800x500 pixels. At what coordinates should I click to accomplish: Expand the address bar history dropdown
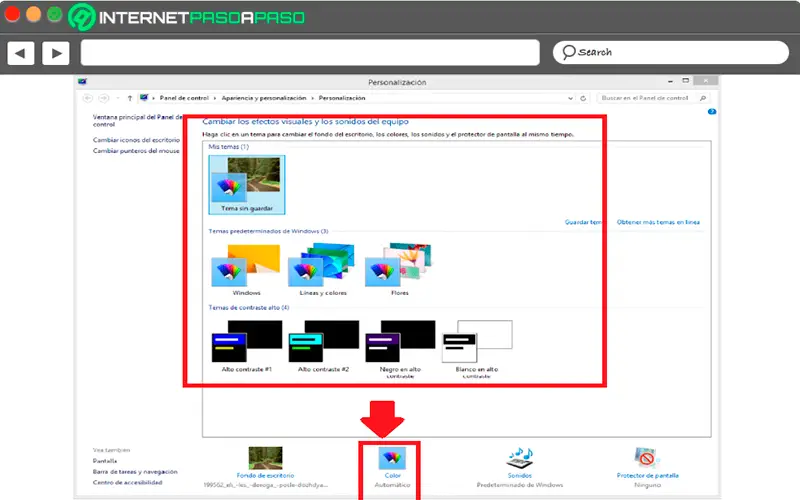click(570, 98)
